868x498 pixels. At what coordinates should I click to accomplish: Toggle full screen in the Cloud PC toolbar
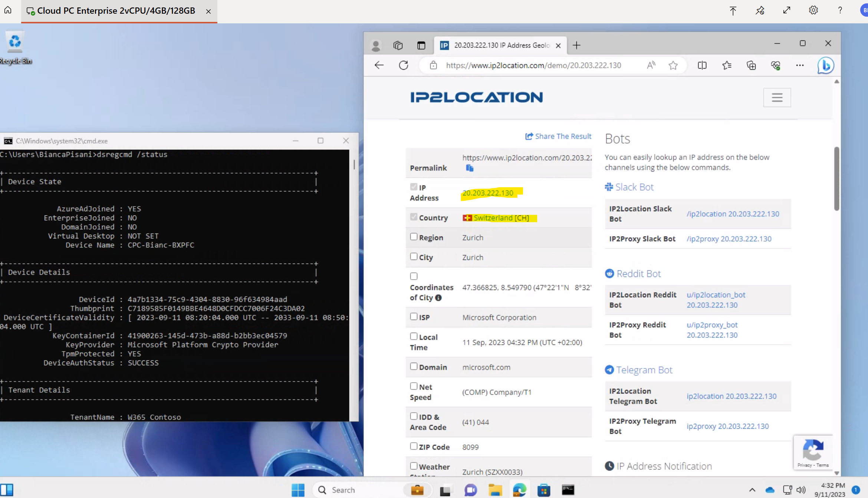tap(786, 10)
